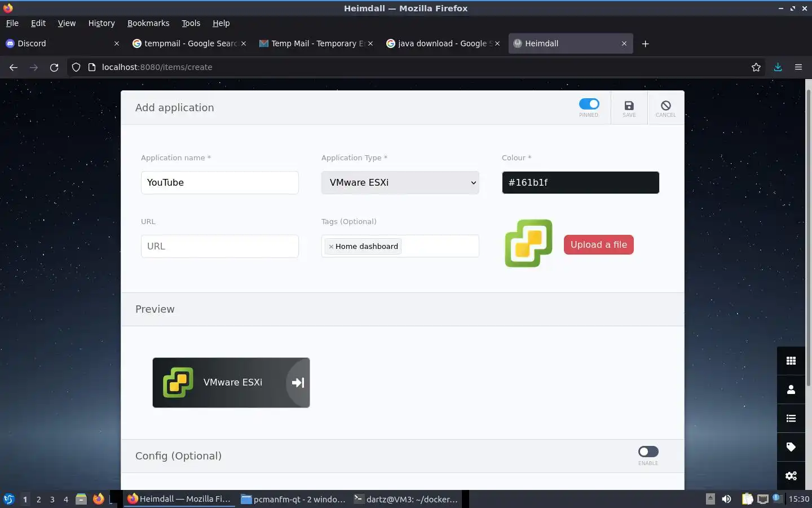This screenshot has width=812, height=508.
Task: Click the Application name field
Action: 220,182
